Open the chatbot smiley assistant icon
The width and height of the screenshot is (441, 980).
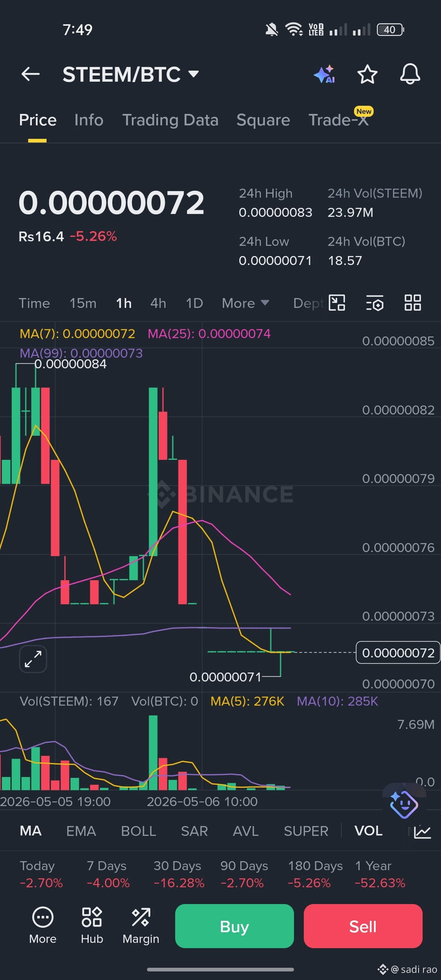[403, 804]
